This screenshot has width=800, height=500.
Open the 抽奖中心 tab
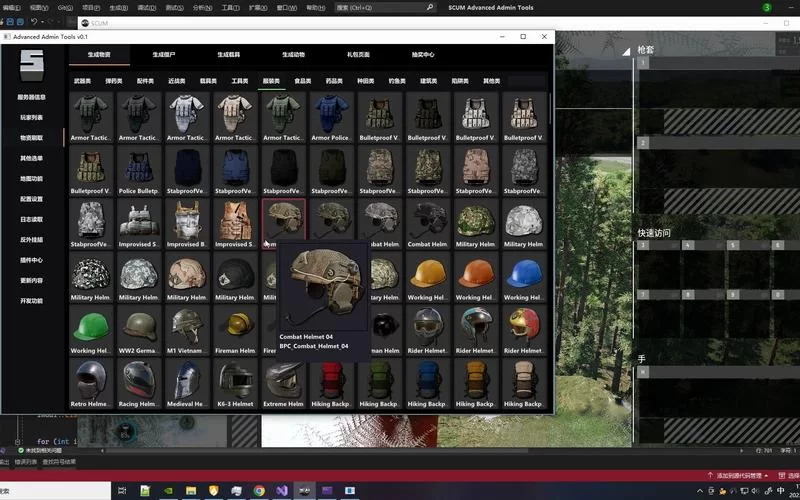pyautogui.click(x=423, y=54)
